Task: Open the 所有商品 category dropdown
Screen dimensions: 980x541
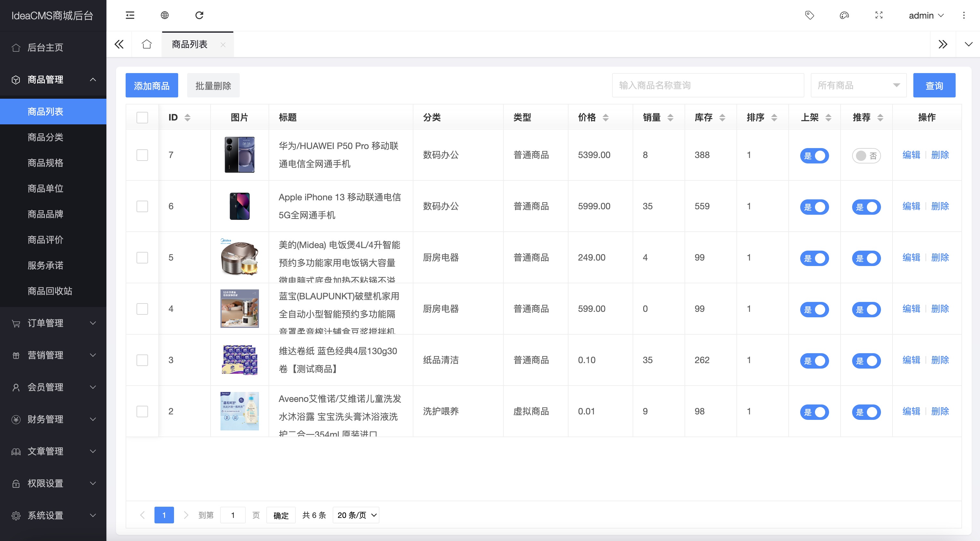Action: click(859, 85)
